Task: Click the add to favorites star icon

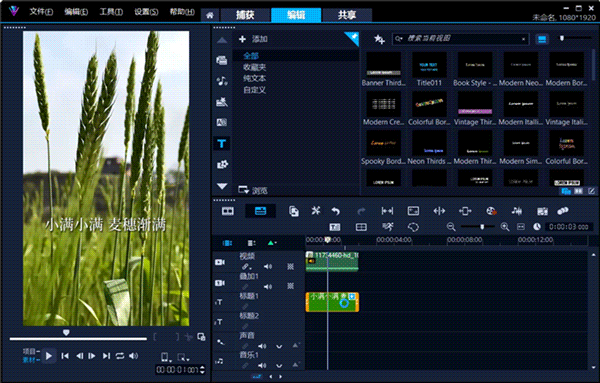Action: point(379,39)
